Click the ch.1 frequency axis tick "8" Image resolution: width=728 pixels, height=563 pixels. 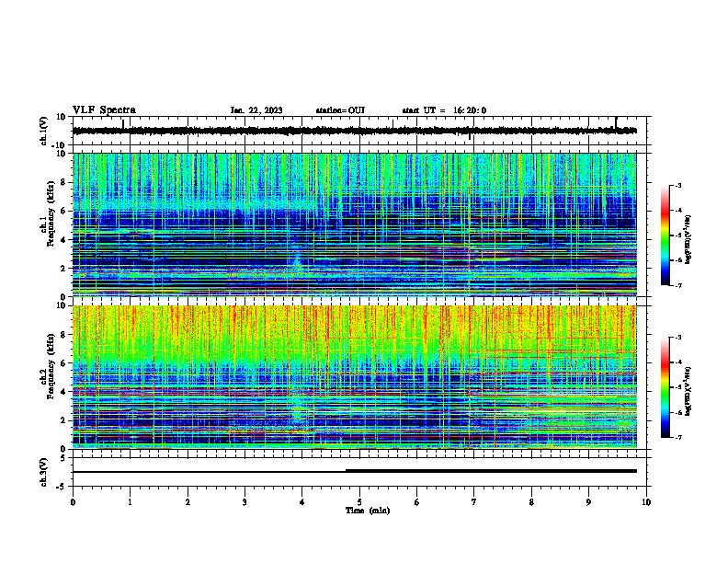click(x=63, y=182)
